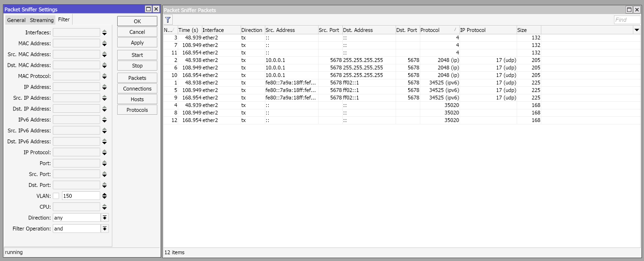Click the Find search field
The image size is (644, 261).
tap(627, 20)
